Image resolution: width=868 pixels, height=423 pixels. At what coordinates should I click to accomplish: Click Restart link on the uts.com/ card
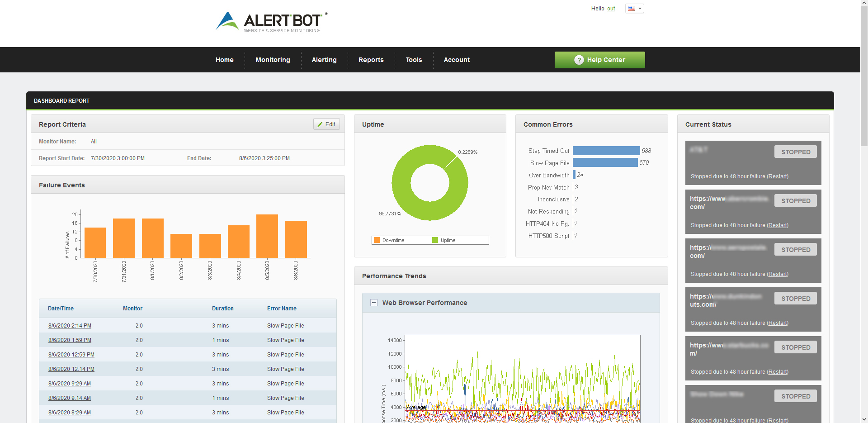pos(778,323)
